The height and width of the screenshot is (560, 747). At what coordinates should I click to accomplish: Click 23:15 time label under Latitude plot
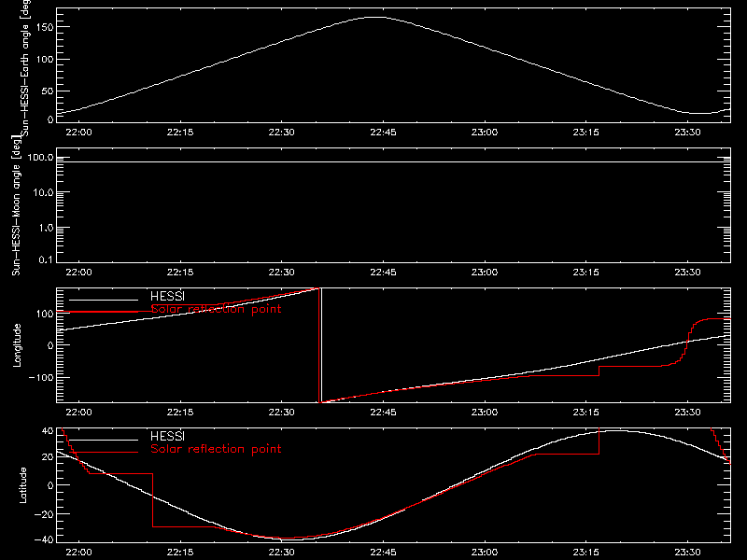point(586,552)
